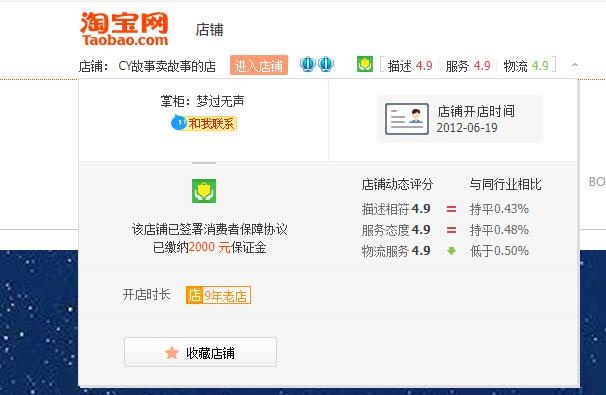Click 与同行业相比 heading

point(505,184)
